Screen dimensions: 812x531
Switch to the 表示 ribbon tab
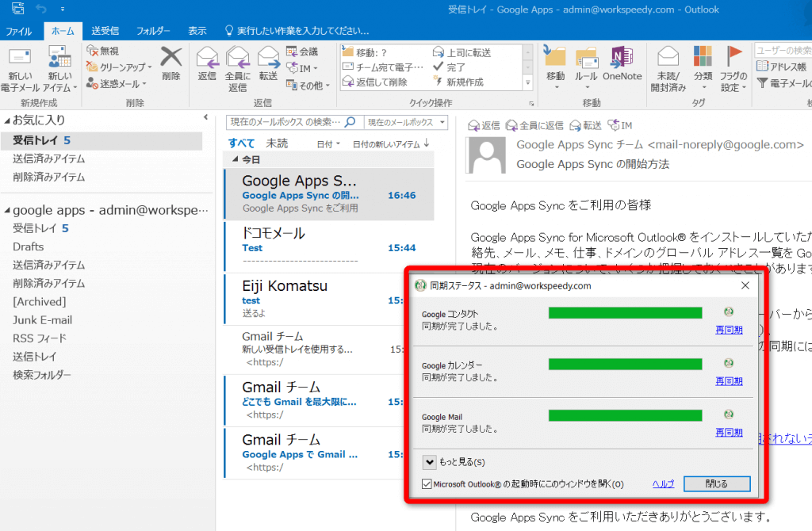[x=197, y=31]
